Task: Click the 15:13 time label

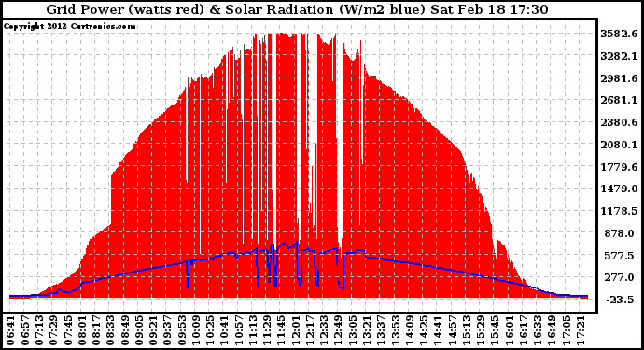Action: coord(467,329)
